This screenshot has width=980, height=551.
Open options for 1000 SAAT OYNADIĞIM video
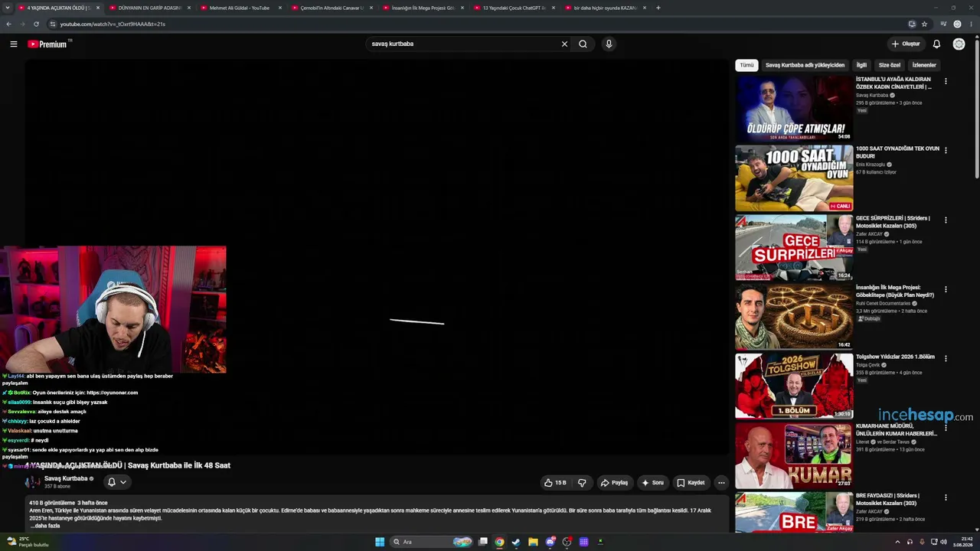[x=946, y=151]
